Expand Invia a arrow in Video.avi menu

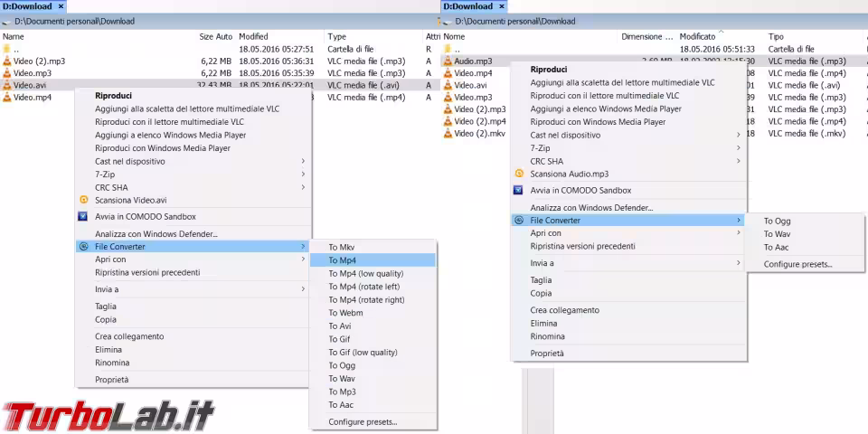[303, 289]
